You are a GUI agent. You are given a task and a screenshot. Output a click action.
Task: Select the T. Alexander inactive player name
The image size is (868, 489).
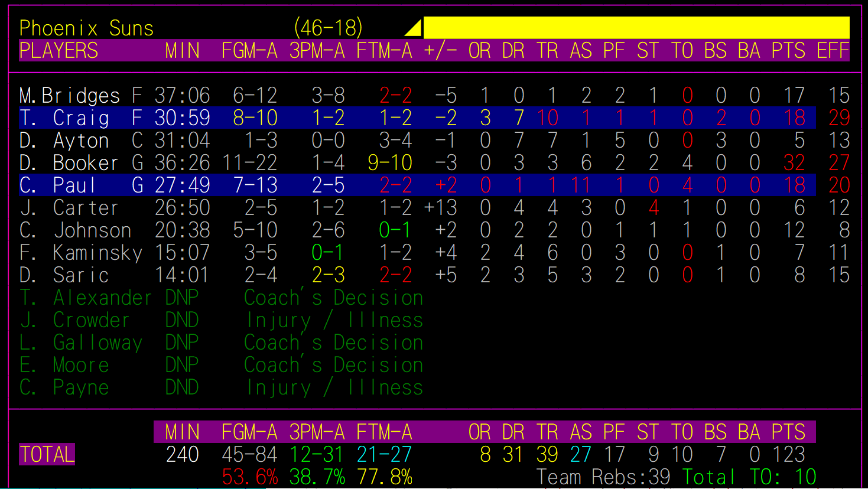86,298
